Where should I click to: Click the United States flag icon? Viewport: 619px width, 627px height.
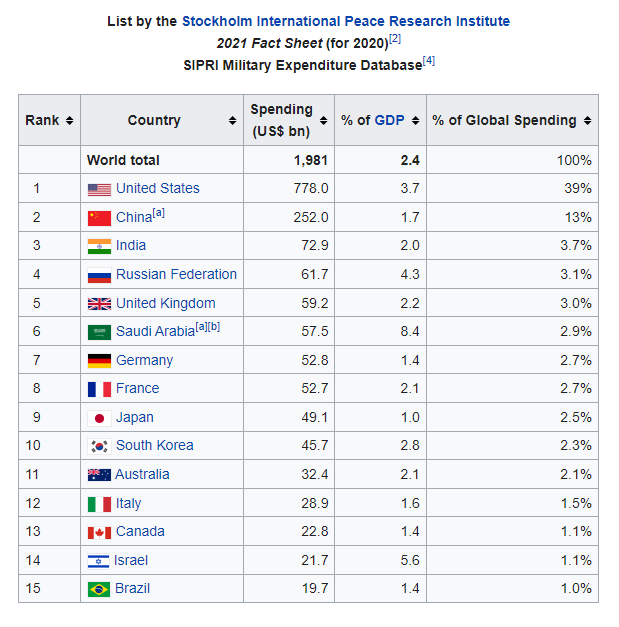click(99, 189)
